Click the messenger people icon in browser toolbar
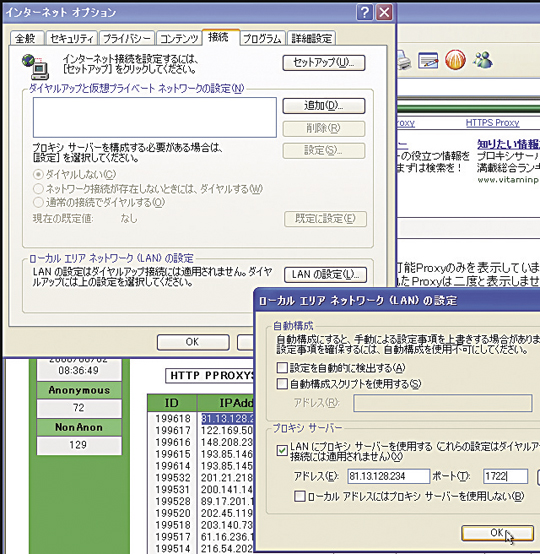The height and width of the screenshot is (554, 540). (483, 59)
